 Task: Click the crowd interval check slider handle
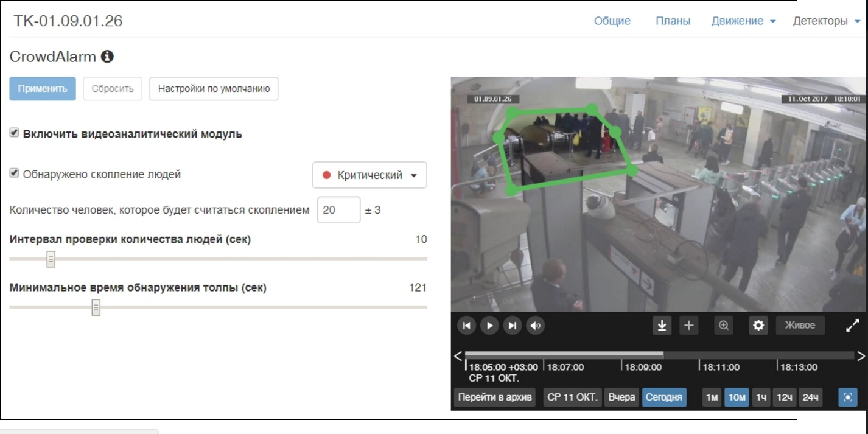pyautogui.click(x=51, y=259)
